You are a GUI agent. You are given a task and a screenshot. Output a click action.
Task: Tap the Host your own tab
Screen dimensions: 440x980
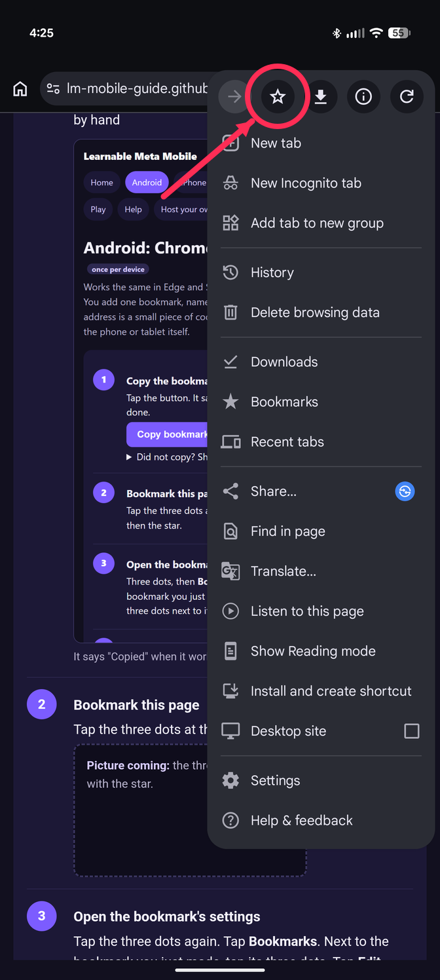(181, 210)
